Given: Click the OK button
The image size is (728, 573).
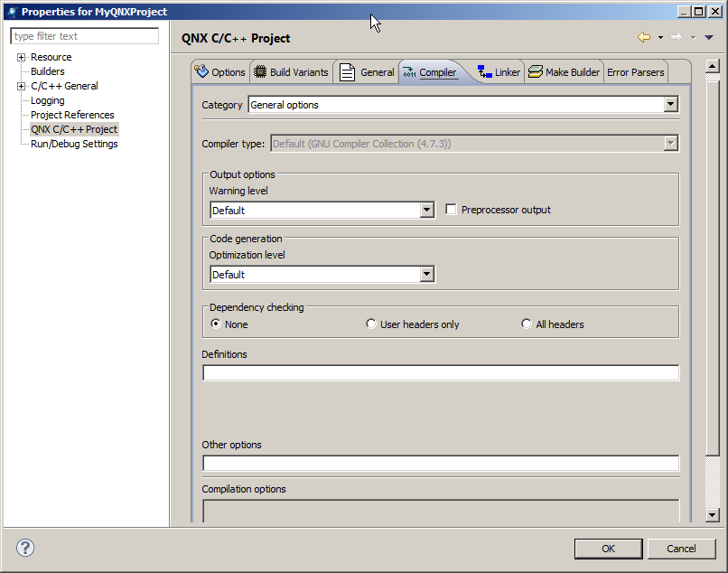Looking at the screenshot, I should pos(608,548).
